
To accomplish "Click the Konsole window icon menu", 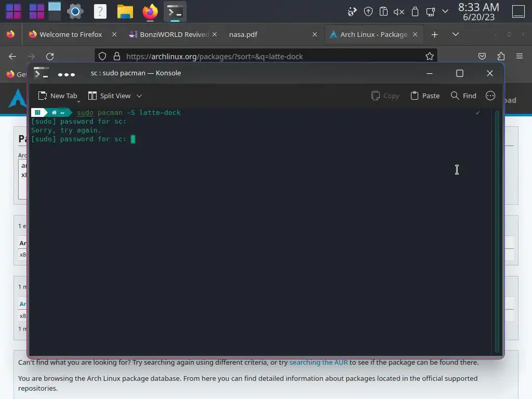I will pos(42,73).
